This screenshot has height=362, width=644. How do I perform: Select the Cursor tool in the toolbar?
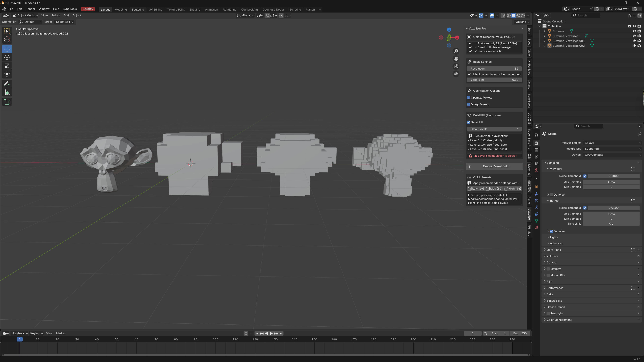[x=7, y=40]
